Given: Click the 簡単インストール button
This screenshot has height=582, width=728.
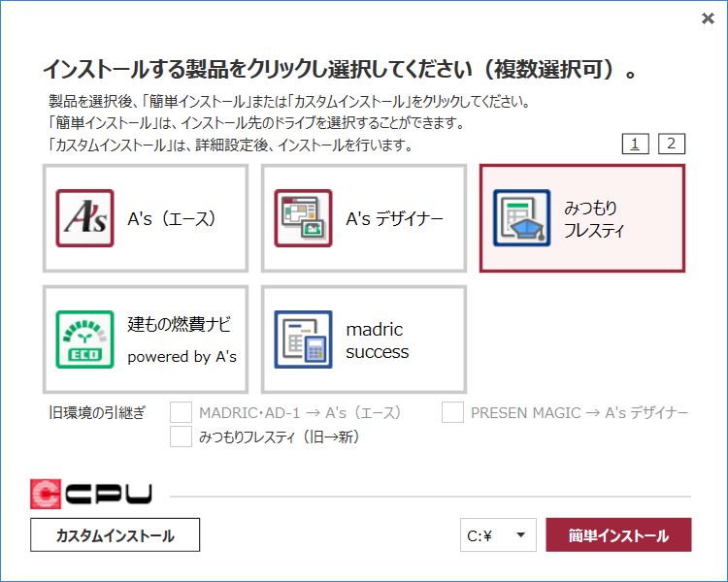Looking at the screenshot, I should pyautogui.click(x=618, y=535).
